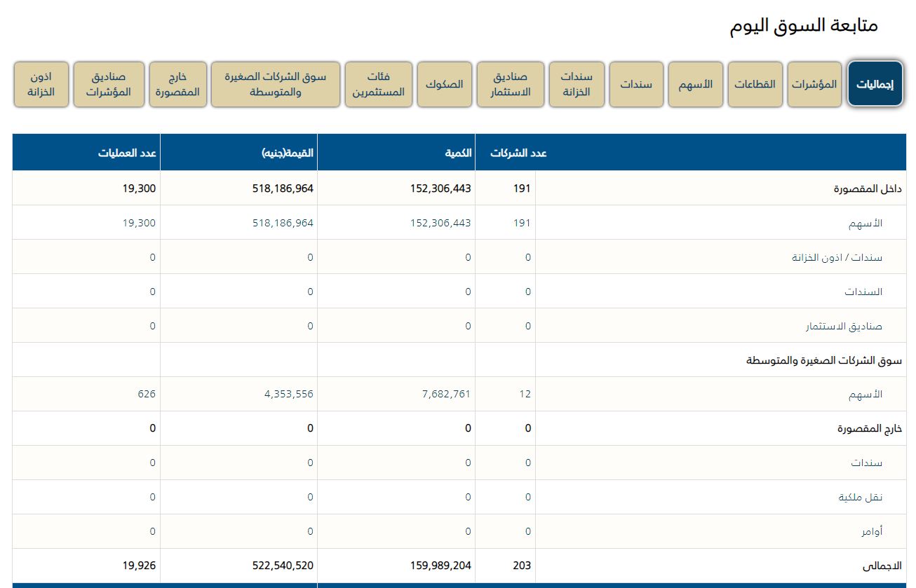
Task: Click the أوامر row label
Action: pos(872,532)
